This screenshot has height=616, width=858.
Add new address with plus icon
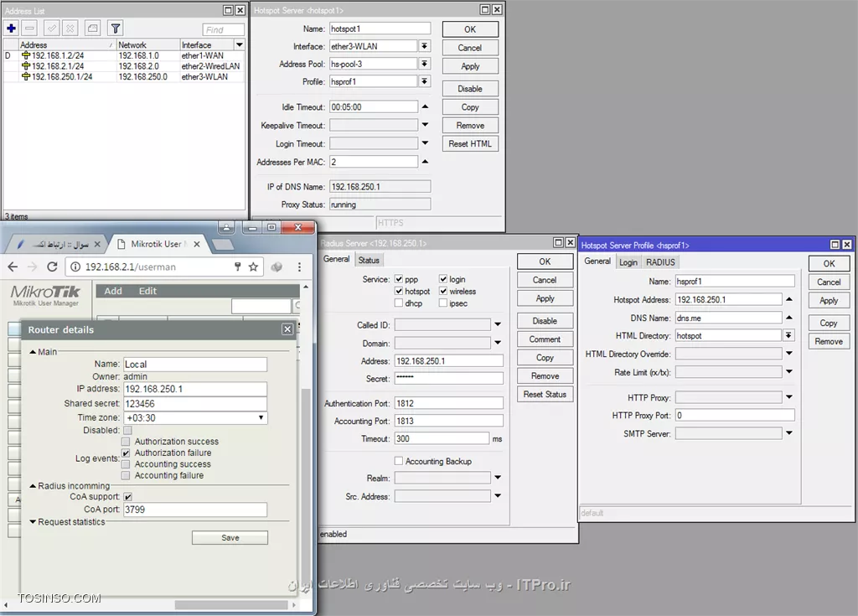point(12,28)
